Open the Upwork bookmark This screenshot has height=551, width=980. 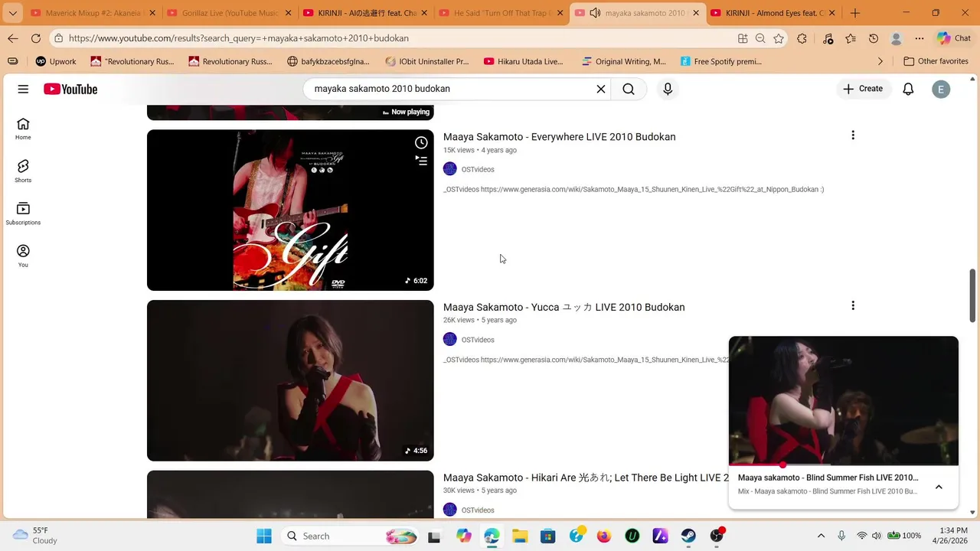click(56, 61)
